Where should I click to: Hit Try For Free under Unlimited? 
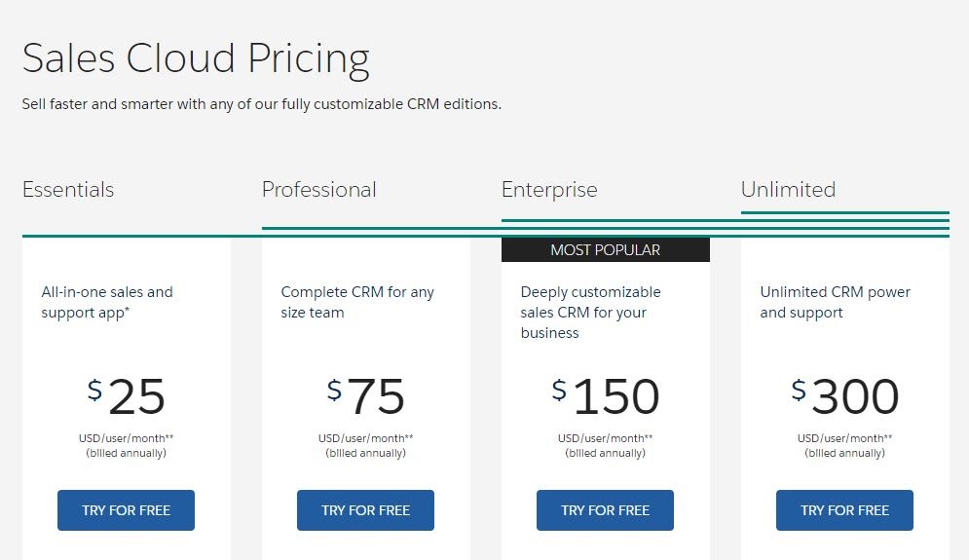[844, 510]
